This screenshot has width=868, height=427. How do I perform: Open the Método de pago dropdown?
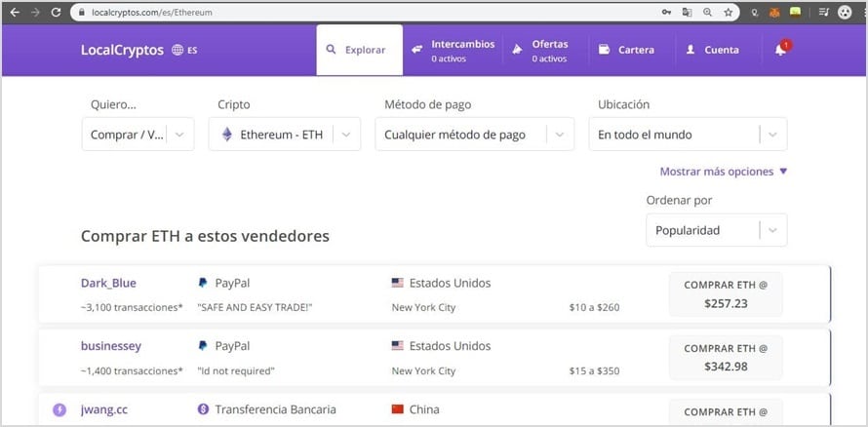click(x=474, y=135)
